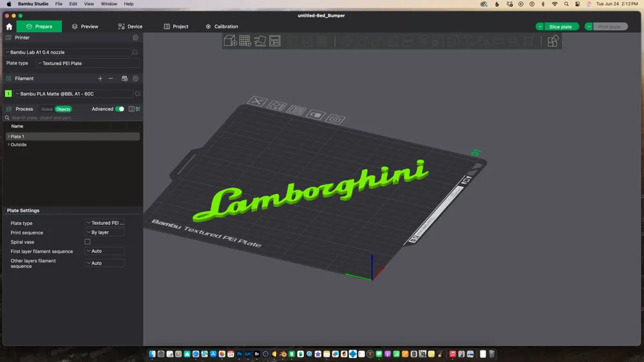Switch to the Device tab

[x=130, y=26]
